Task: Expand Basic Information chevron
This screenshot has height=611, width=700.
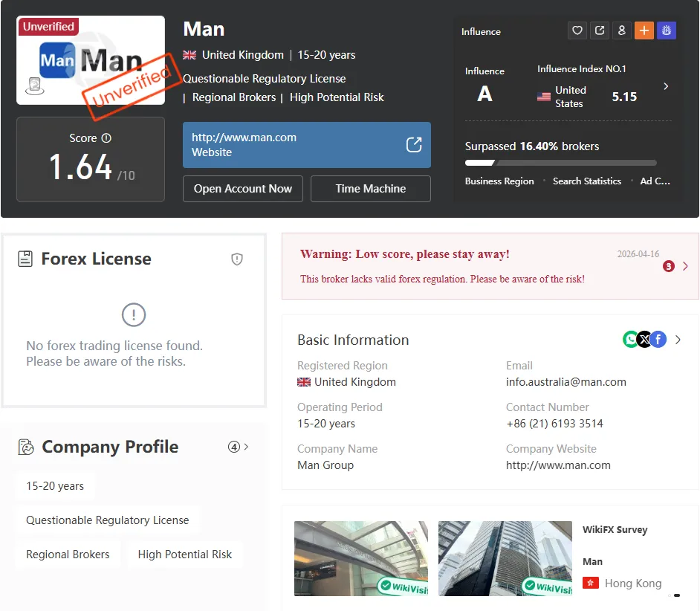Action: click(678, 340)
